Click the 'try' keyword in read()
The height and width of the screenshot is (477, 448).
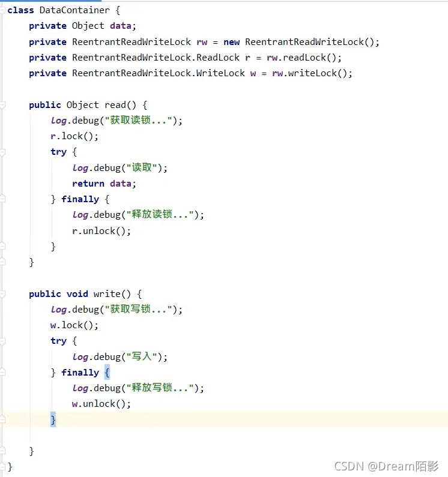[58, 152]
